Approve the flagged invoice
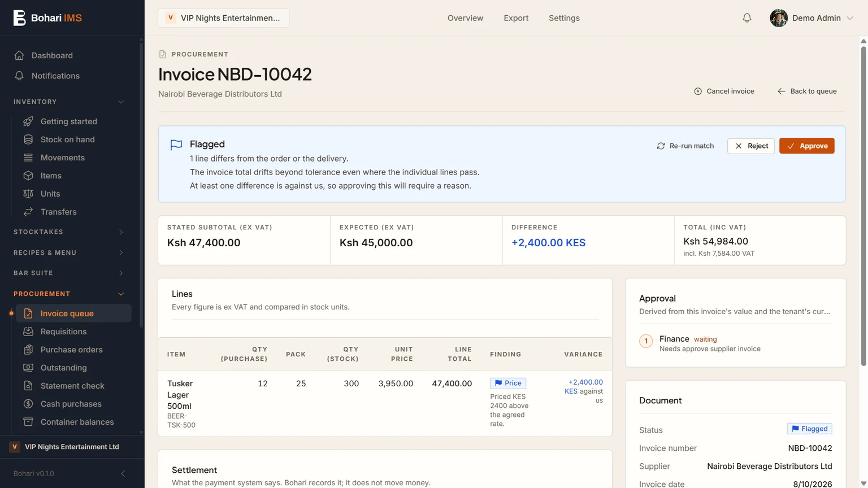 [806, 146]
